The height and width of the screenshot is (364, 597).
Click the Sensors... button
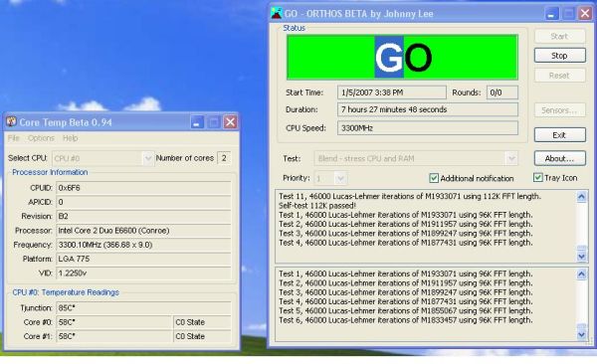[559, 110]
